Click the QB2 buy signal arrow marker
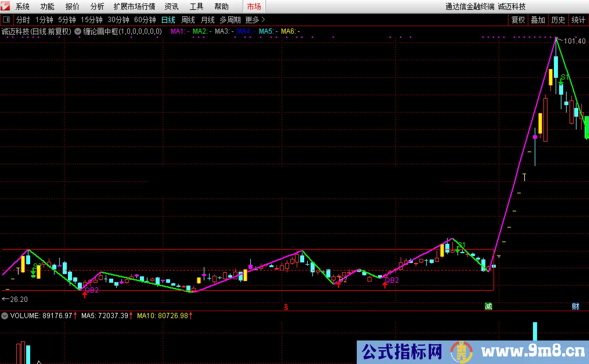The image size is (589, 364). point(84,294)
